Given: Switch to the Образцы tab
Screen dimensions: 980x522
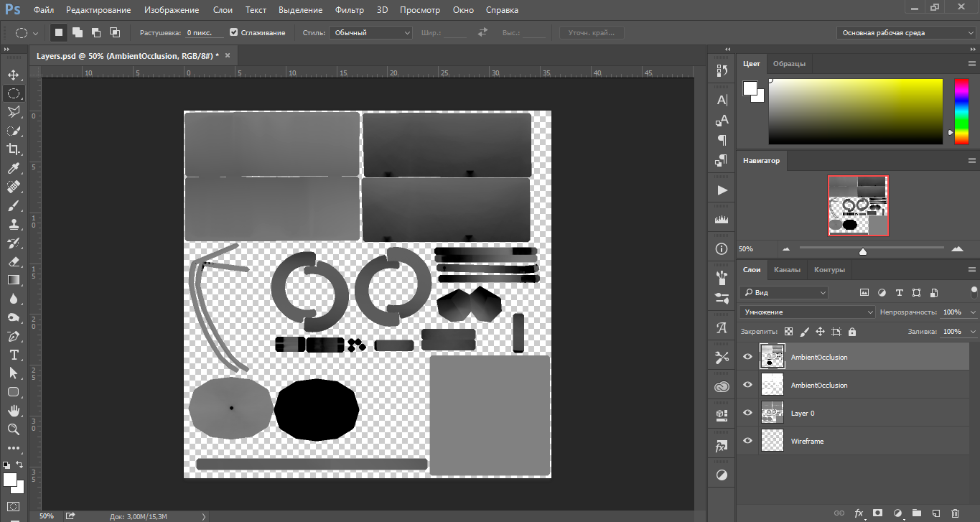Looking at the screenshot, I should click(789, 63).
